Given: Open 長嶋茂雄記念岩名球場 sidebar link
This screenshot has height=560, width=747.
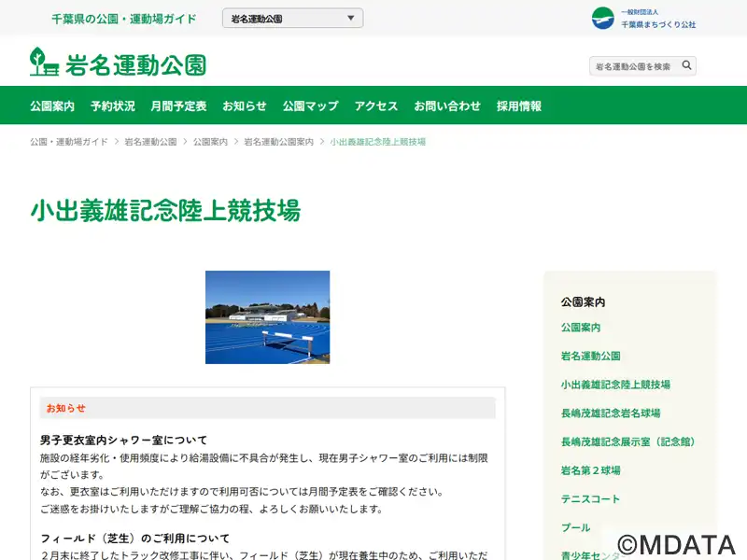Looking at the screenshot, I should [x=610, y=413].
